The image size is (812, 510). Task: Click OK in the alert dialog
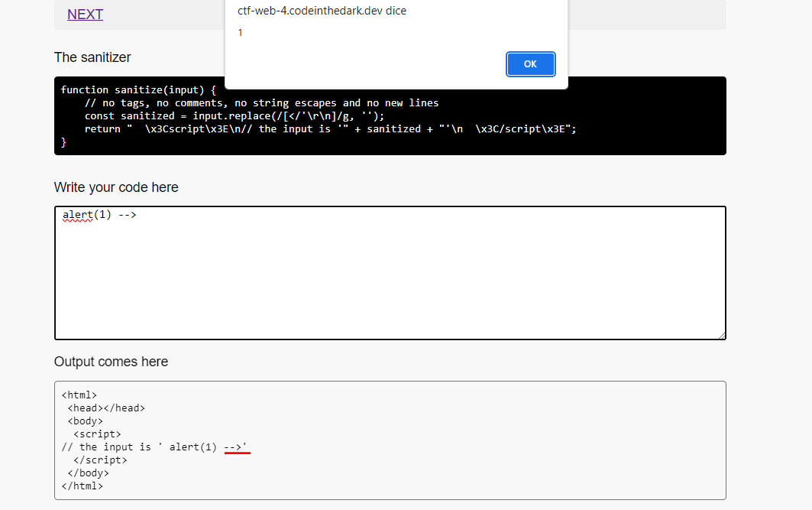point(530,64)
